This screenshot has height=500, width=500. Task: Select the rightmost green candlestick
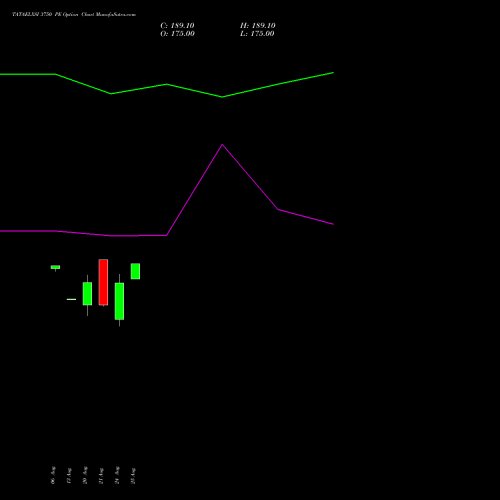(x=135, y=271)
